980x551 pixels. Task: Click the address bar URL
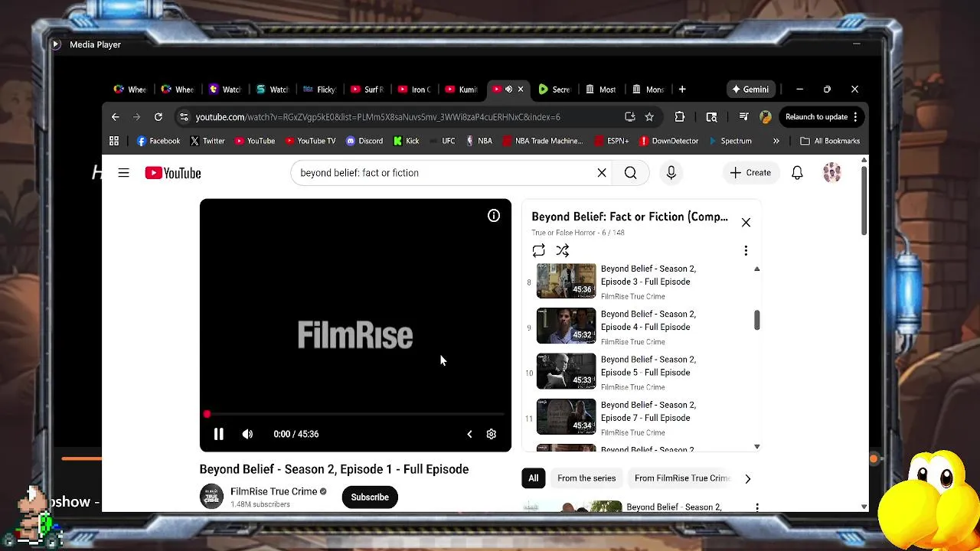click(377, 117)
